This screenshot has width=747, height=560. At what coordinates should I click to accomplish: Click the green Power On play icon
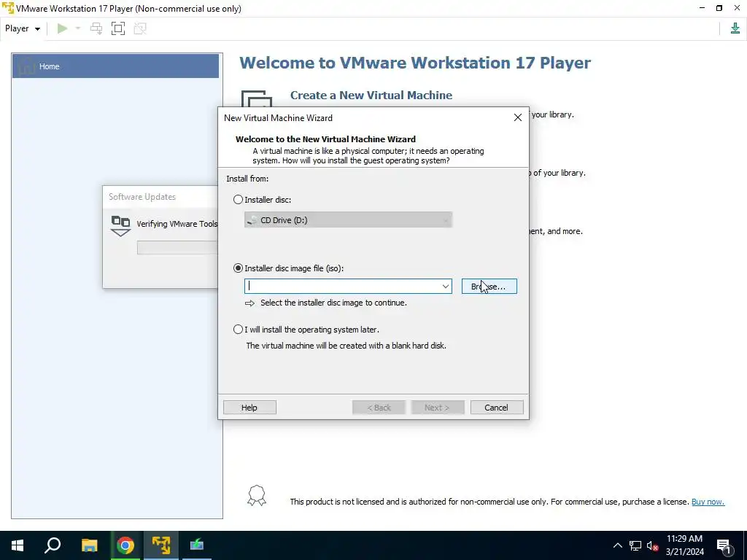coord(63,28)
